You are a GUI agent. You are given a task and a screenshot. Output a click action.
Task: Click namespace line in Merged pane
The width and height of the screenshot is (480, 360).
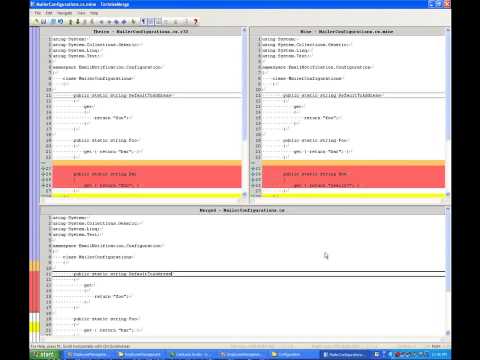[107, 246]
